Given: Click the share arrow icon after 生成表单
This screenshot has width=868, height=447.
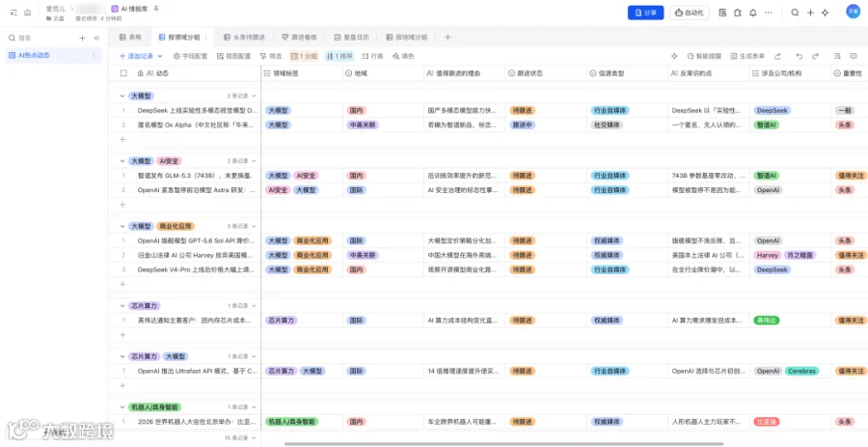Looking at the screenshot, I should click(777, 56).
